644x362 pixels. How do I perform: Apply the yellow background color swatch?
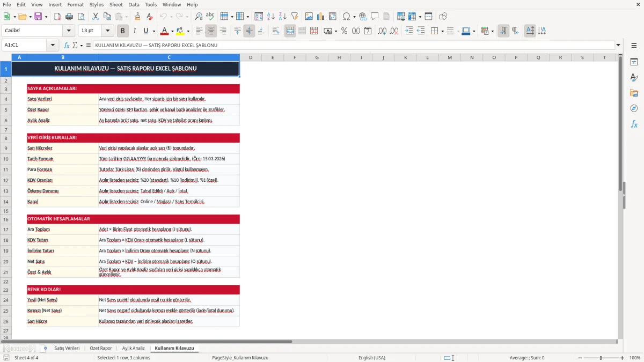coord(180,31)
